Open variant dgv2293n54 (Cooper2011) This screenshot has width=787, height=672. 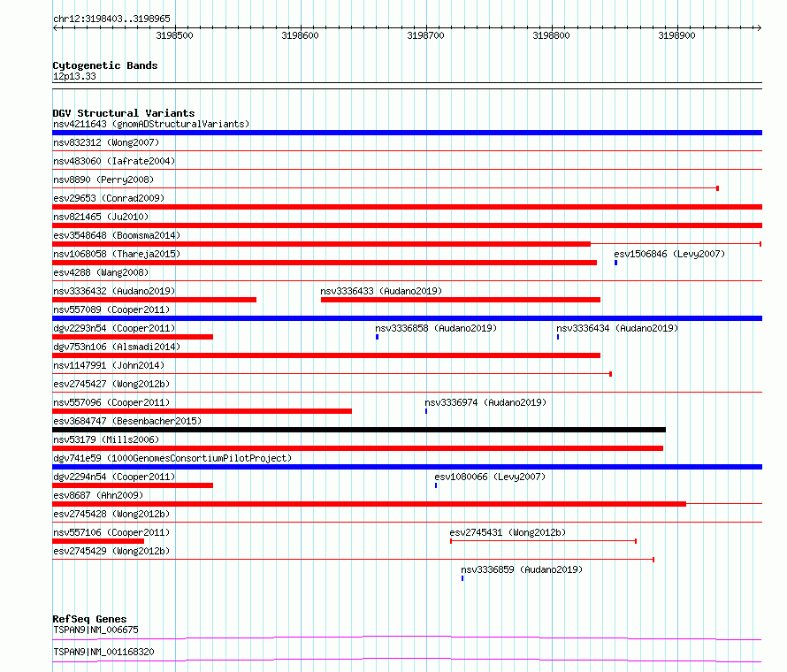[x=114, y=328]
